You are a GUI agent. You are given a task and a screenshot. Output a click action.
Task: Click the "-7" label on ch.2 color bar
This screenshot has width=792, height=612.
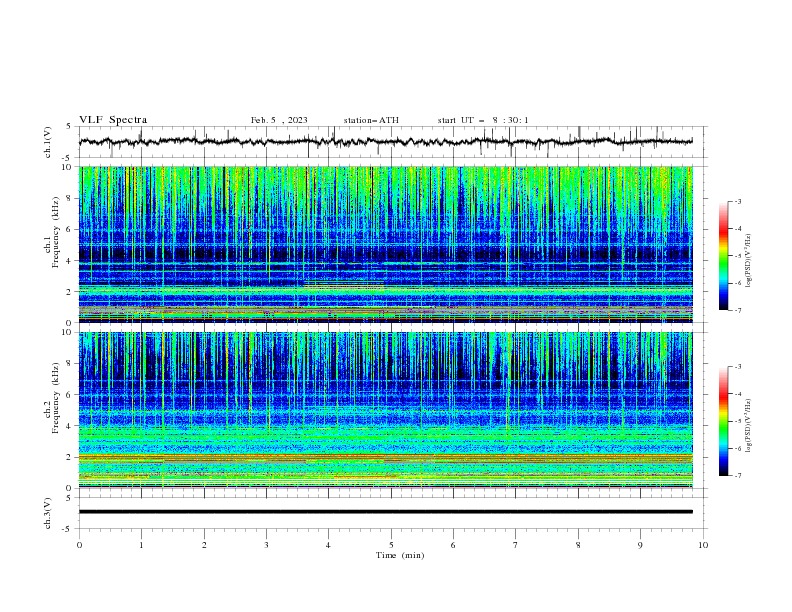(x=738, y=476)
